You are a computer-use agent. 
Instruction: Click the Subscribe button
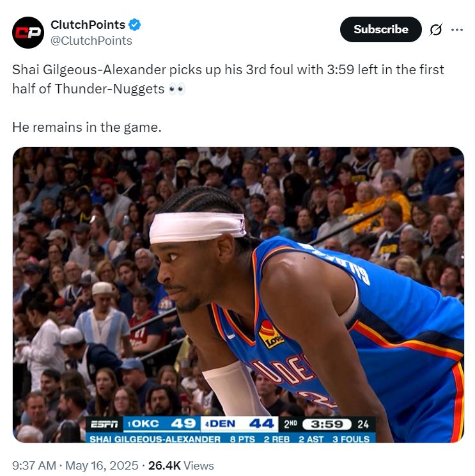[380, 29]
